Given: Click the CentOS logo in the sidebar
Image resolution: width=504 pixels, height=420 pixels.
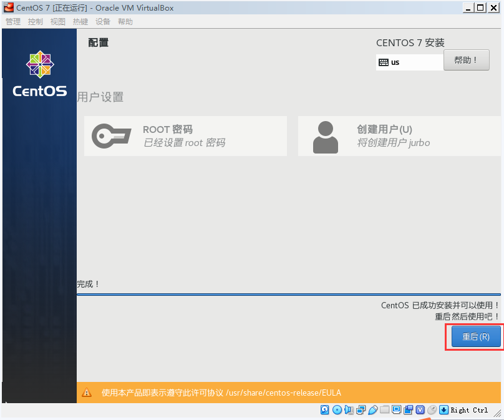Looking at the screenshot, I should [x=39, y=65].
